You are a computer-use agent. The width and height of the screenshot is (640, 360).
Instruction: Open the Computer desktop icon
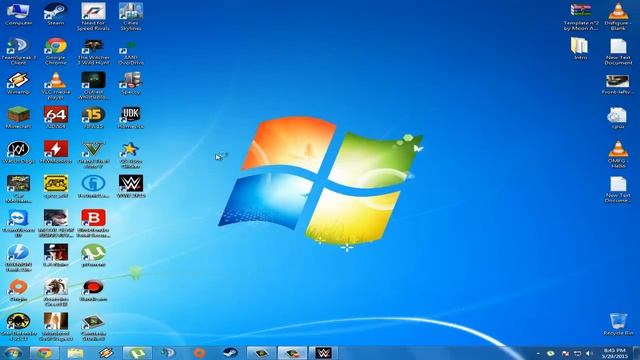(x=18, y=14)
